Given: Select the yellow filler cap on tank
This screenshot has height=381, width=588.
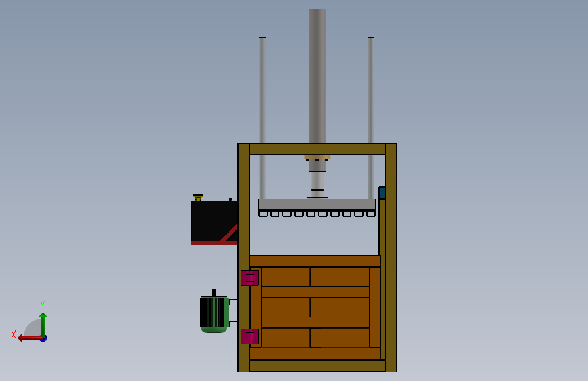Looking at the screenshot, I should [198, 197].
